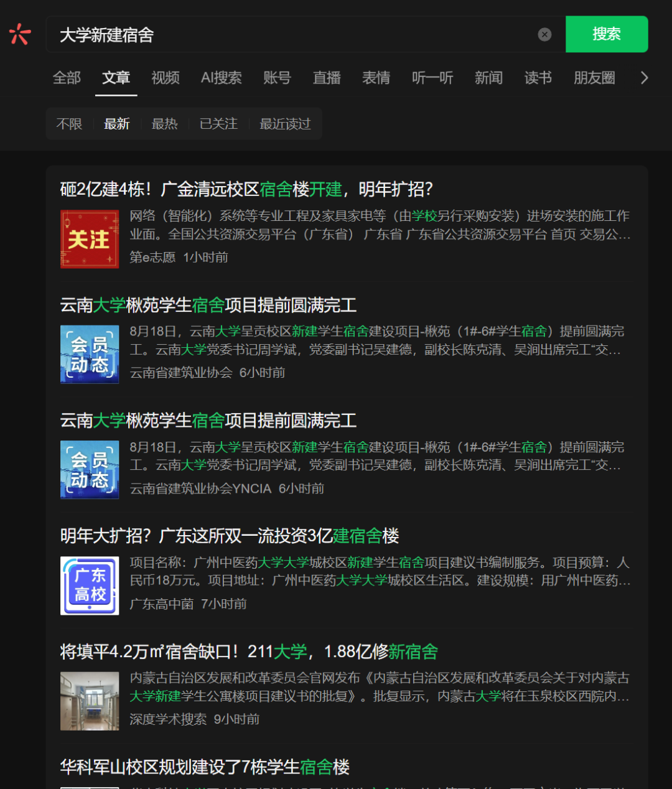Open article 砸2亿建4栋！广金清远校区宿舍楼开建
The width and height of the screenshot is (672, 789).
click(246, 189)
